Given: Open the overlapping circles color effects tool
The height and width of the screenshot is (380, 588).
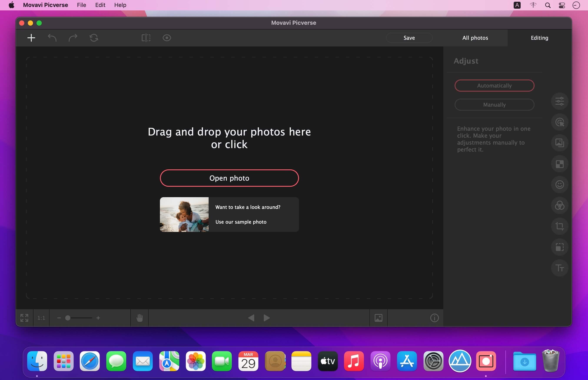Looking at the screenshot, I should (x=560, y=205).
